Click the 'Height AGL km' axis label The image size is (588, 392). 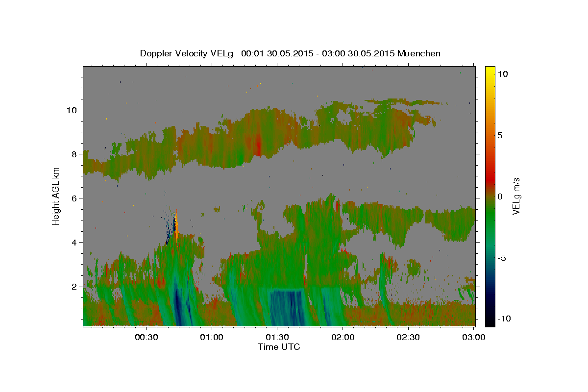(56, 196)
